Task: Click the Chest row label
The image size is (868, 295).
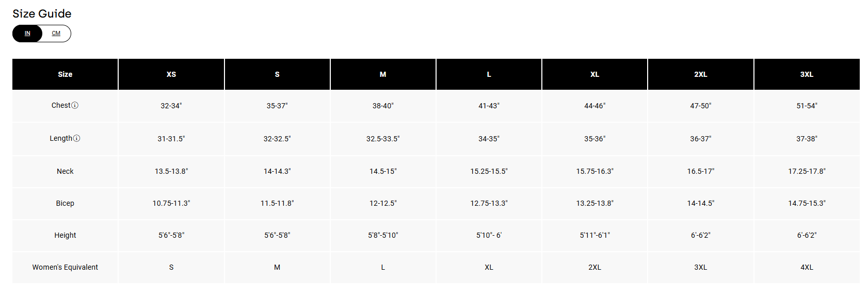Action: tap(61, 105)
